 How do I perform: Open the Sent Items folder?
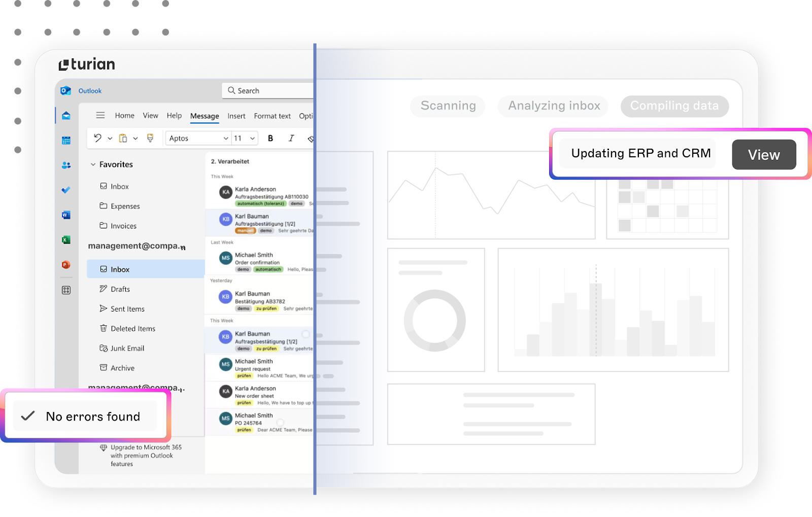pos(122,309)
